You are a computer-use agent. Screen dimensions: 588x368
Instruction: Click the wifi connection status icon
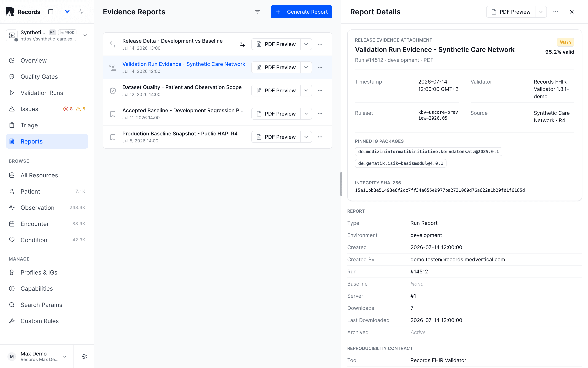(67, 12)
